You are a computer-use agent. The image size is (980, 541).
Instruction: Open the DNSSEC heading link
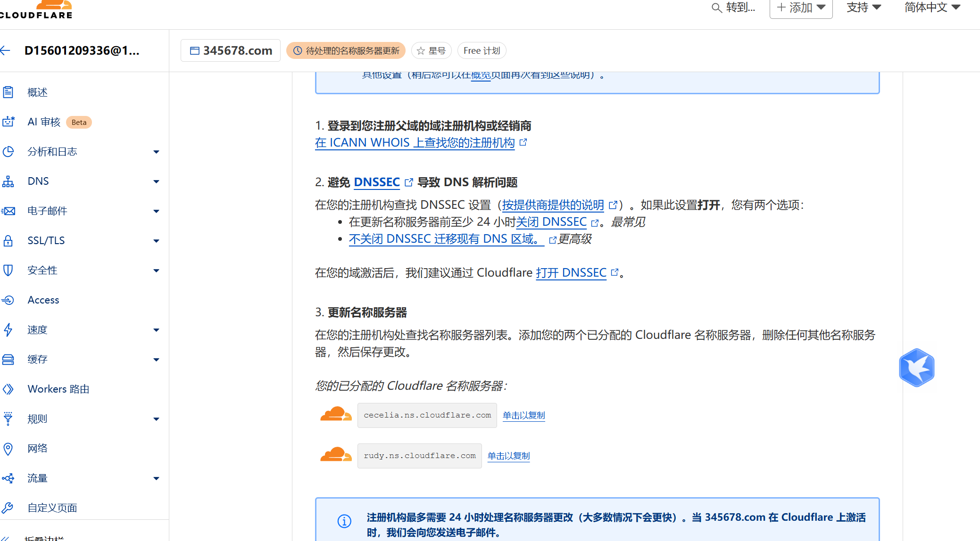(377, 182)
